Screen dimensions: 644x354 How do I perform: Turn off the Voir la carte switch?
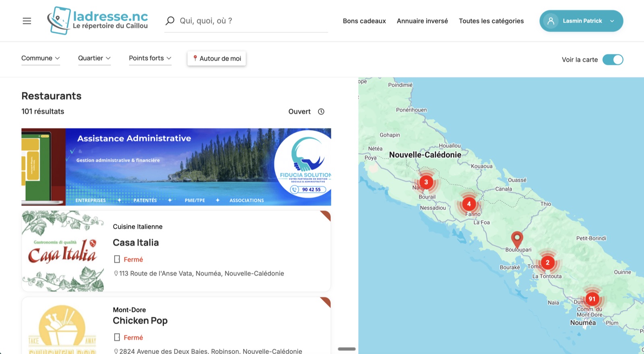[613, 60]
